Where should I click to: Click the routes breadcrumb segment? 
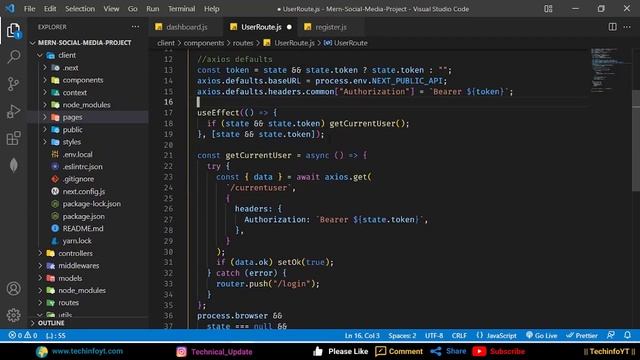click(243, 43)
